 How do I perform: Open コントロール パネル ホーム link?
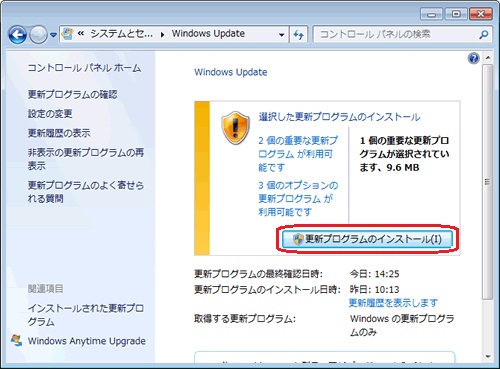(84, 68)
